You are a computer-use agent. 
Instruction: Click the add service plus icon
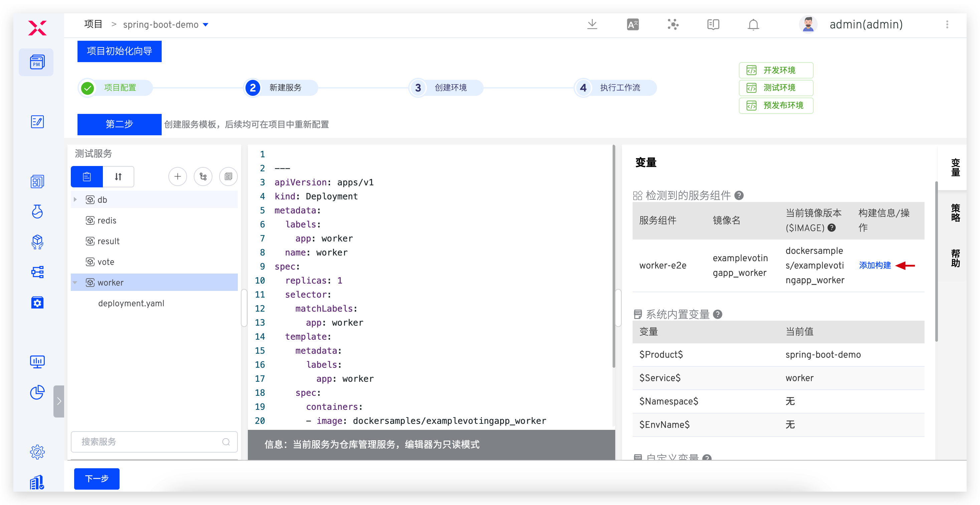tap(177, 176)
